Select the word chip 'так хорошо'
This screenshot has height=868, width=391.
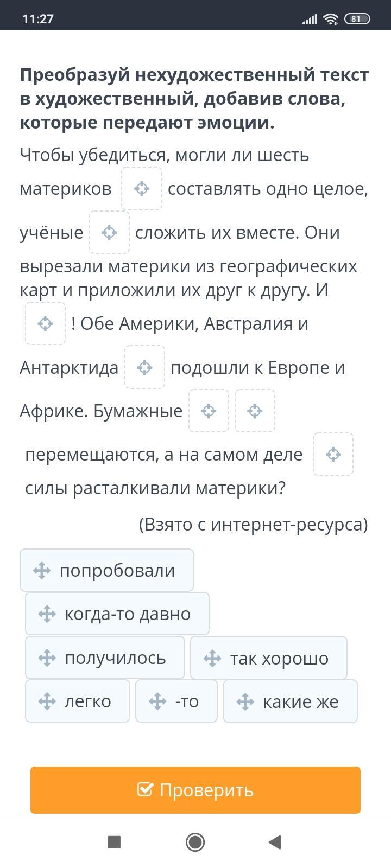click(x=268, y=658)
